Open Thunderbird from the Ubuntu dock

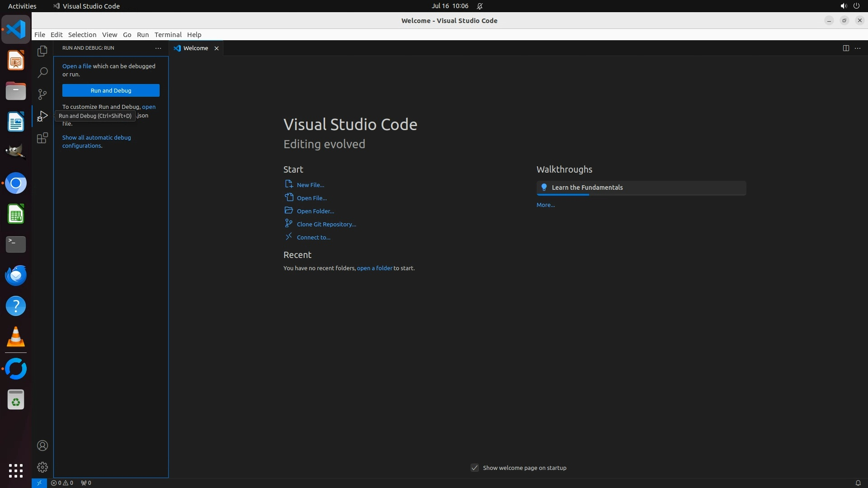[16, 275]
